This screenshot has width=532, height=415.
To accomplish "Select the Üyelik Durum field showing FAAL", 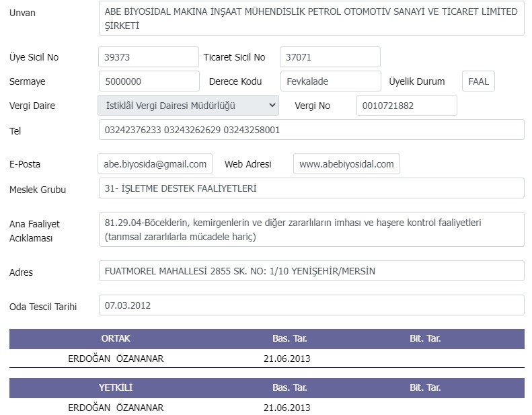I will click(x=478, y=81).
